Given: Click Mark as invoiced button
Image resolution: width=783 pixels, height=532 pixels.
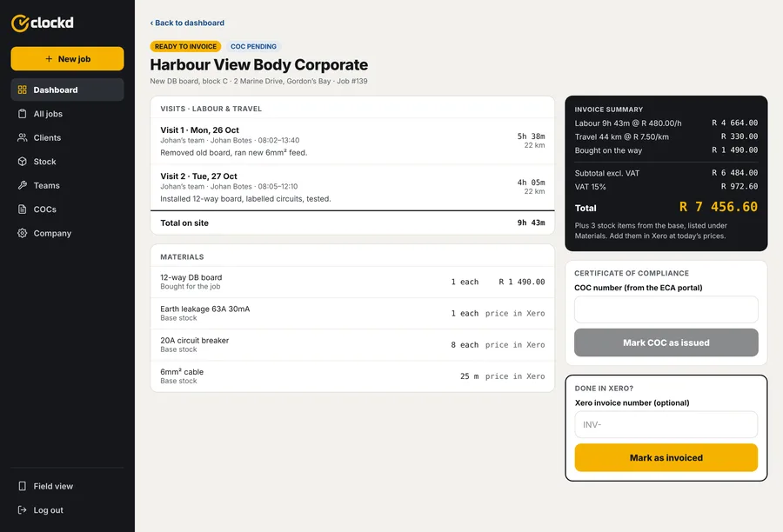Looking at the screenshot, I should (x=666, y=457).
